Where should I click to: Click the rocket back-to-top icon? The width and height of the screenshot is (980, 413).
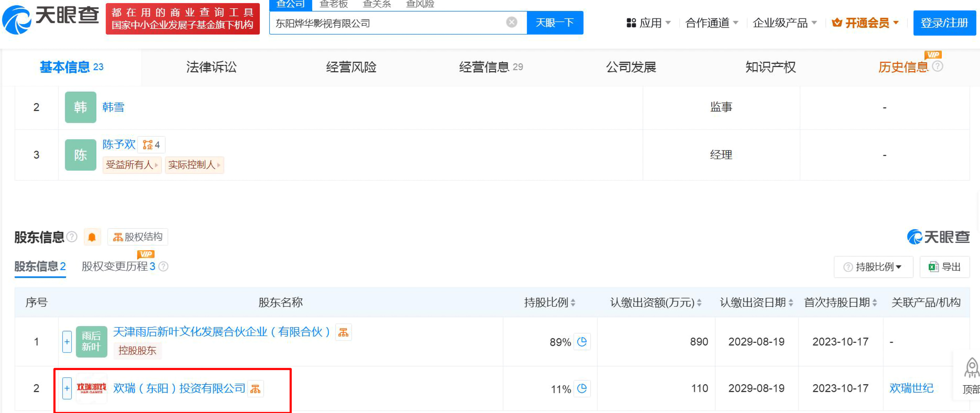coord(971,367)
